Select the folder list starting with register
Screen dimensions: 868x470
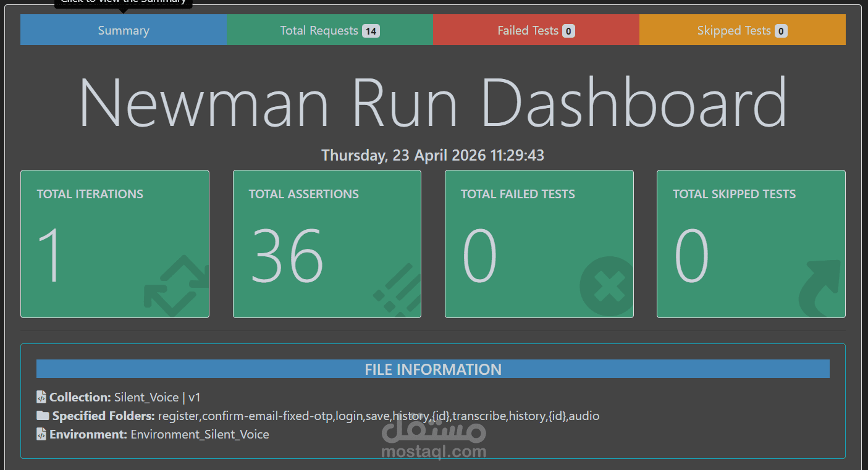point(379,416)
